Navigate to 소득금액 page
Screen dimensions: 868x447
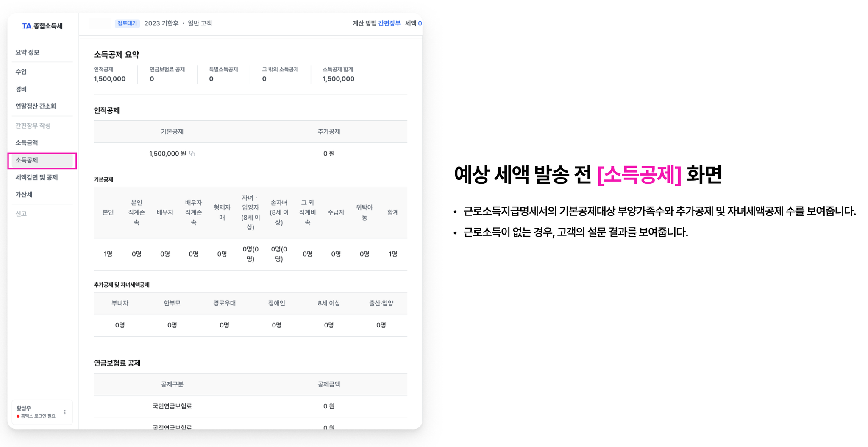click(27, 142)
